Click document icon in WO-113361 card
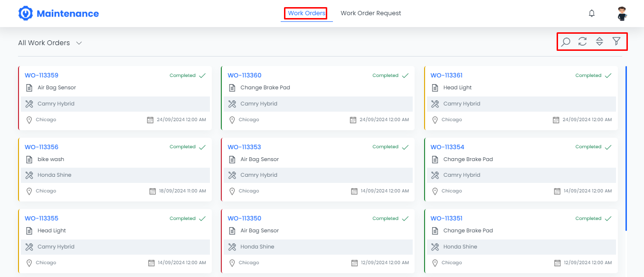This screenshot has width=644, height=277. (x=435, y=88)
